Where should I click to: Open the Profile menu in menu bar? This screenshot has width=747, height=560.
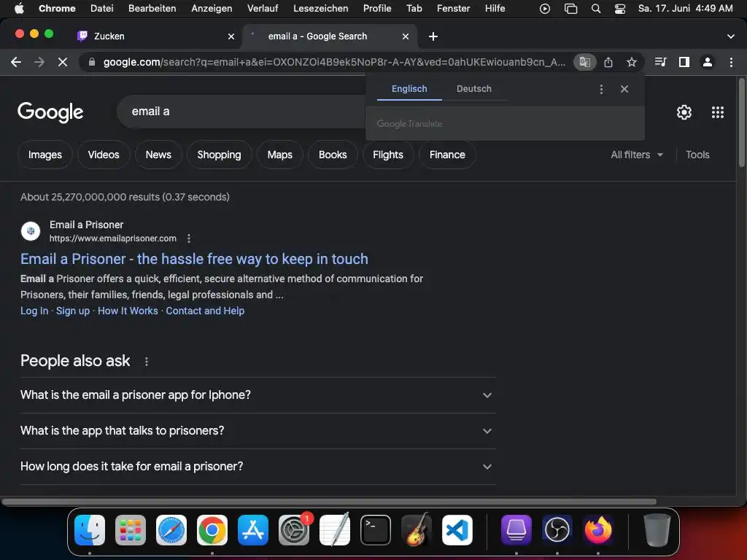377,9
